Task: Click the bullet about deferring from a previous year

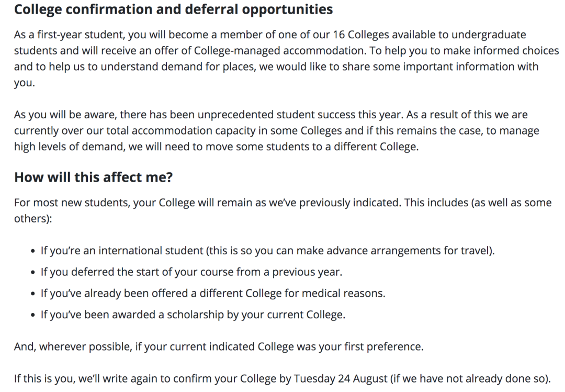Action: [191, 272]
